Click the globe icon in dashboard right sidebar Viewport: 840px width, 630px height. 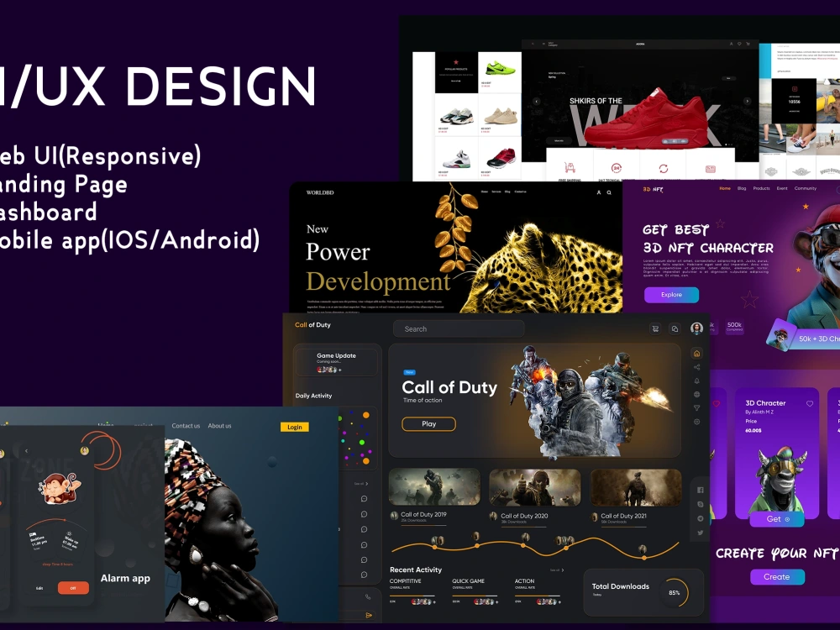696,394
